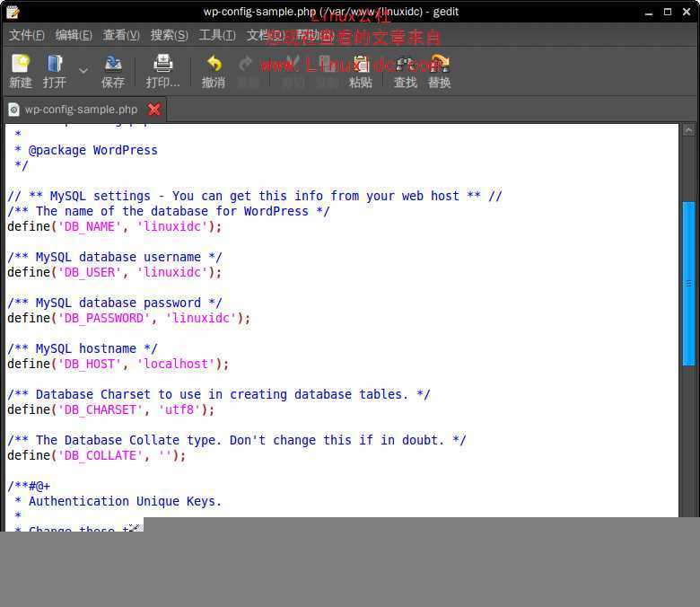700x607 pixels.
Task: Click the define('DB_CHARSET', 'utf8') line
Action: [x=110, y=409]
